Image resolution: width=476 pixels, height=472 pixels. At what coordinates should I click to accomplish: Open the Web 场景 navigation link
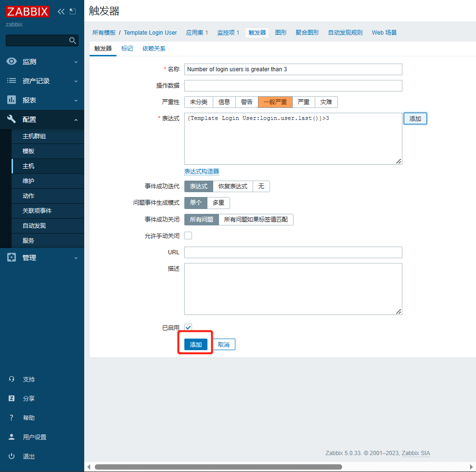(x=384, y=32)
